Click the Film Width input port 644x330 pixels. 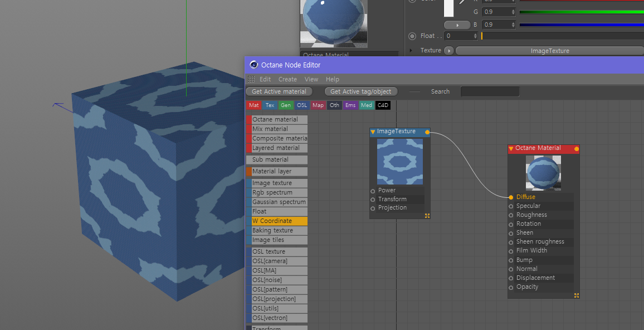pos(511,251)
